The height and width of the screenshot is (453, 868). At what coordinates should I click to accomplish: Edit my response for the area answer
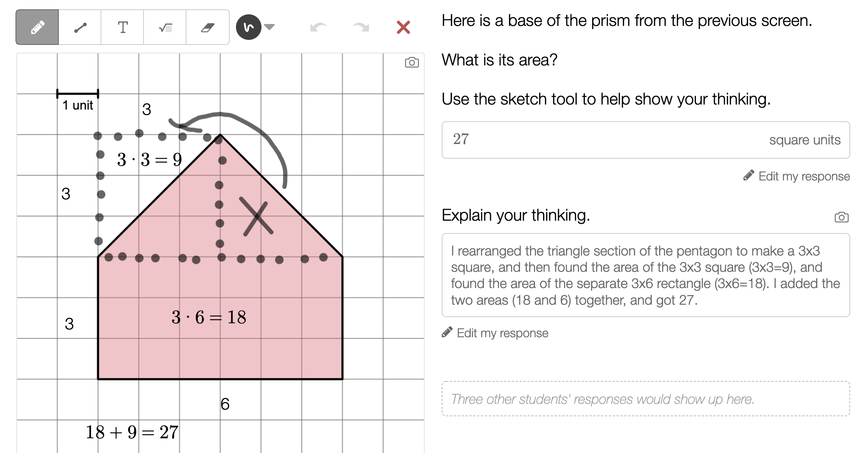[x=797, y=176]
